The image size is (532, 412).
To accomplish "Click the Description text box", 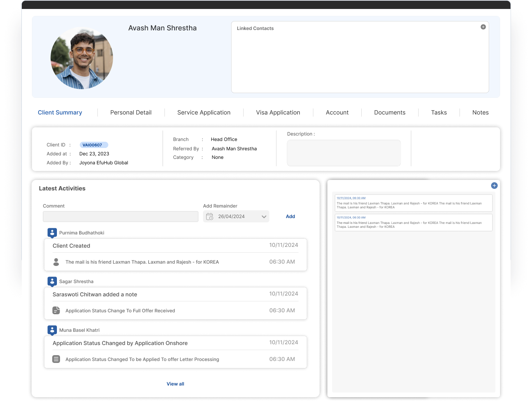I will tap(344, 153).
